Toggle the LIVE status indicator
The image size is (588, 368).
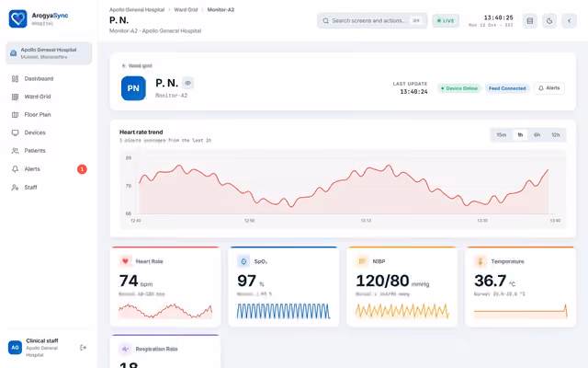pos(446,20)
